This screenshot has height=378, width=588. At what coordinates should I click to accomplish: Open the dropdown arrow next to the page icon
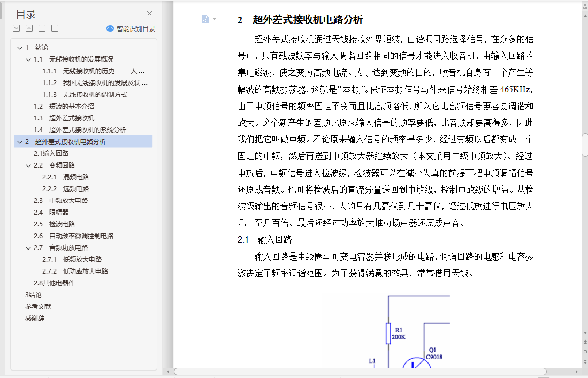pos(214,19)
